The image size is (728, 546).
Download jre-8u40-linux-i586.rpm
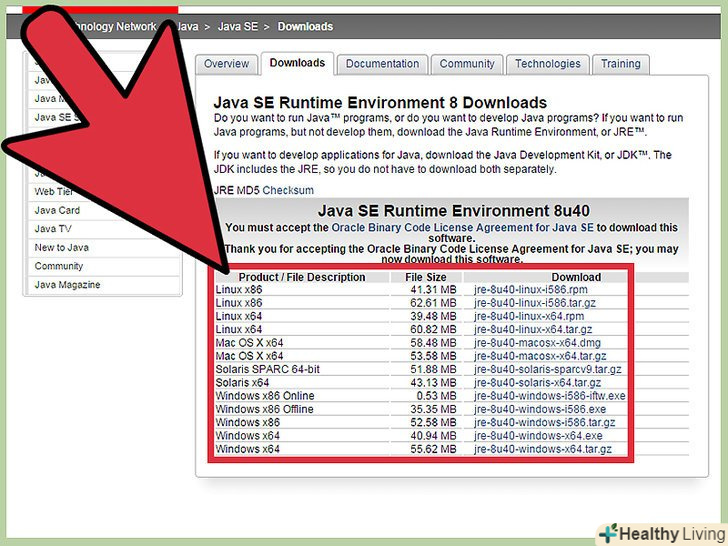(x=530, y=289)
